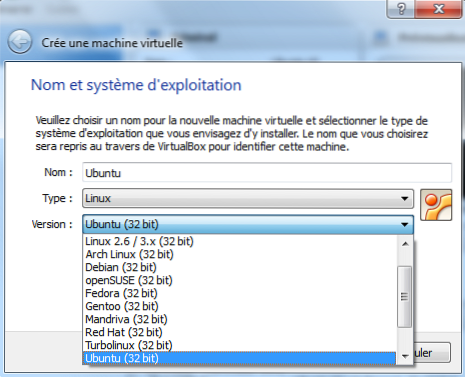Click the partially hidden Annuler button
Screen dimensions: 465x377
432,353
